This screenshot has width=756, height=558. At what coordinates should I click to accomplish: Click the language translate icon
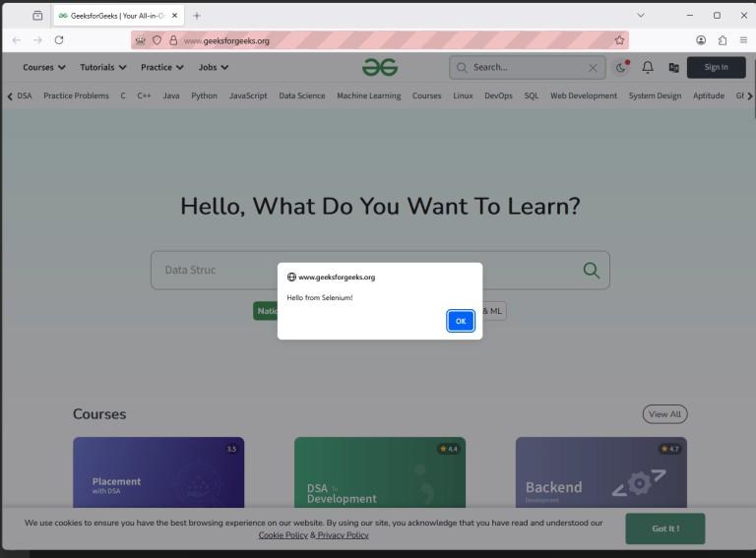coord(673,68)
